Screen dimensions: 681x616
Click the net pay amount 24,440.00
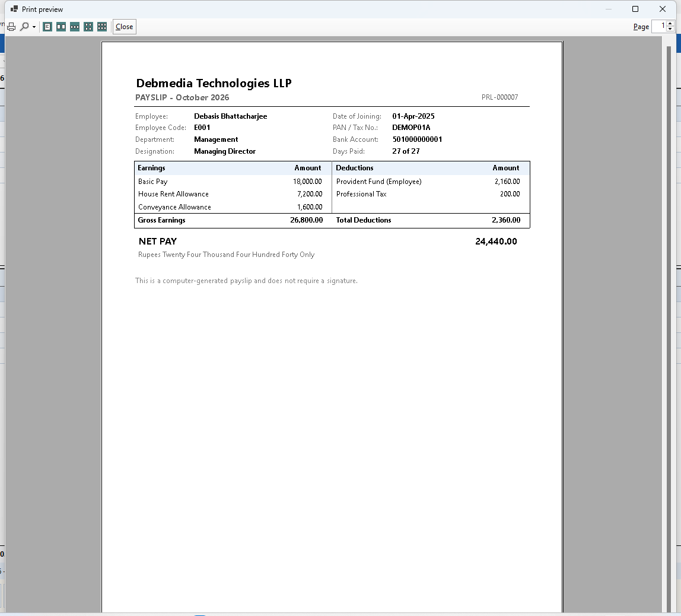click(496, 242)
